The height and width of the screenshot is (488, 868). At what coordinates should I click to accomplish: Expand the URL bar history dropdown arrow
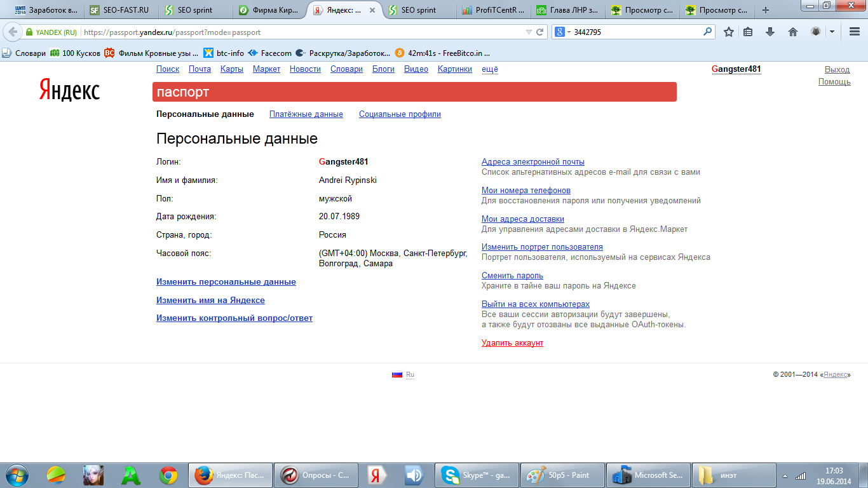click(x=529, y=32)
